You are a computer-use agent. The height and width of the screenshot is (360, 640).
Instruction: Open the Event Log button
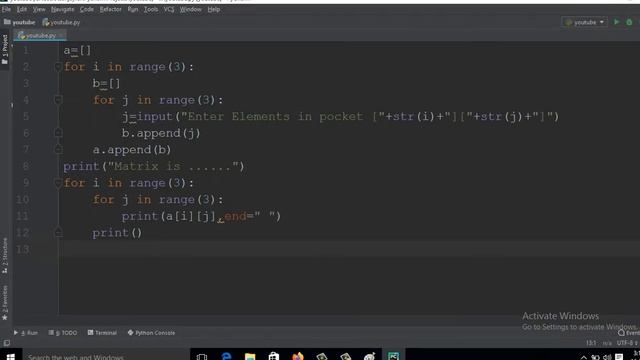click(629, 333)
